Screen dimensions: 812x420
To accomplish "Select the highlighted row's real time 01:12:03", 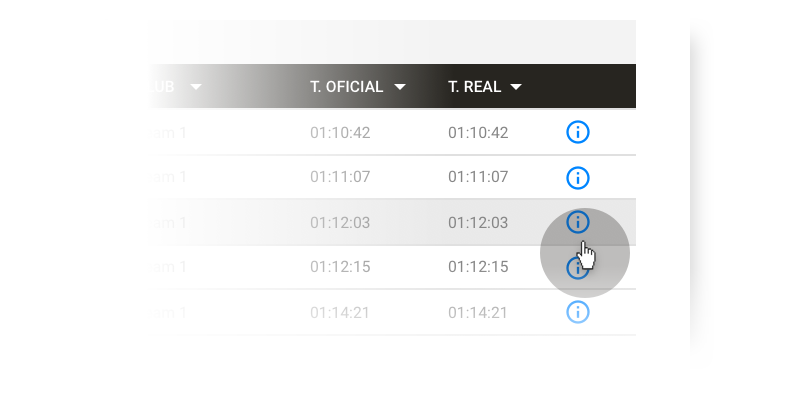I will [478, 223].
